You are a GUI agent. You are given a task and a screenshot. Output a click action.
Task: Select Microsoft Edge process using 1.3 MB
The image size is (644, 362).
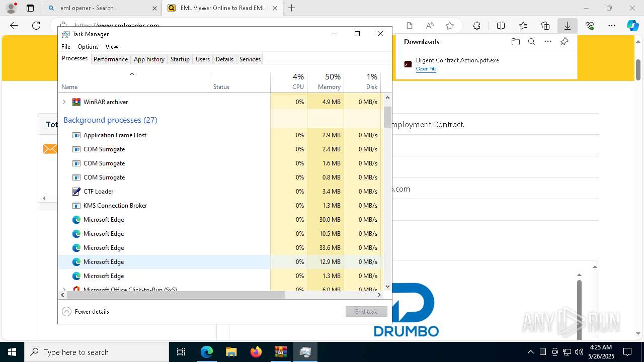click(x=220, y=276)
